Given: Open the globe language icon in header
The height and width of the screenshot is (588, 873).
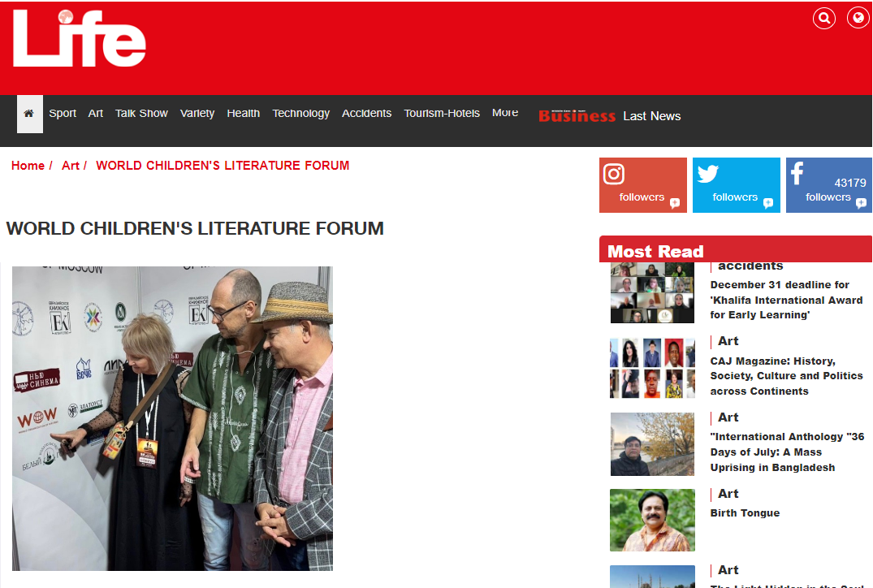Looking at the screenshot, I should pyautogui.click(x=858, y=18).
